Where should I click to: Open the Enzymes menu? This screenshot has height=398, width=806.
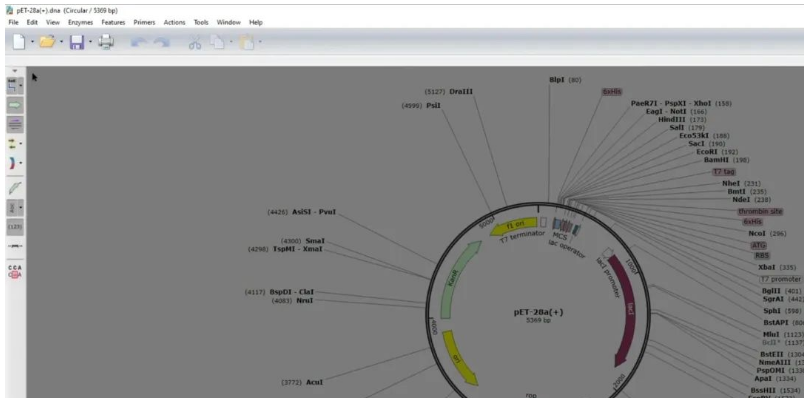tap(81, 23)
